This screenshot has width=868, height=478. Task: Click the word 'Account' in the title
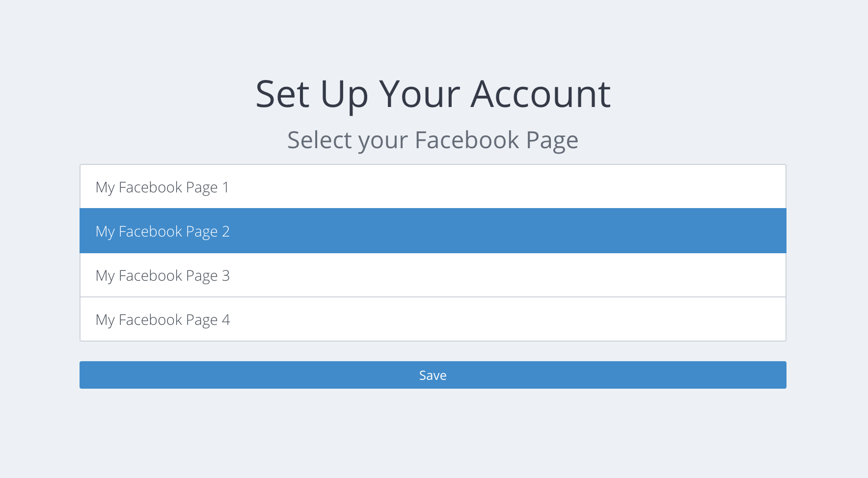(541, 94)
